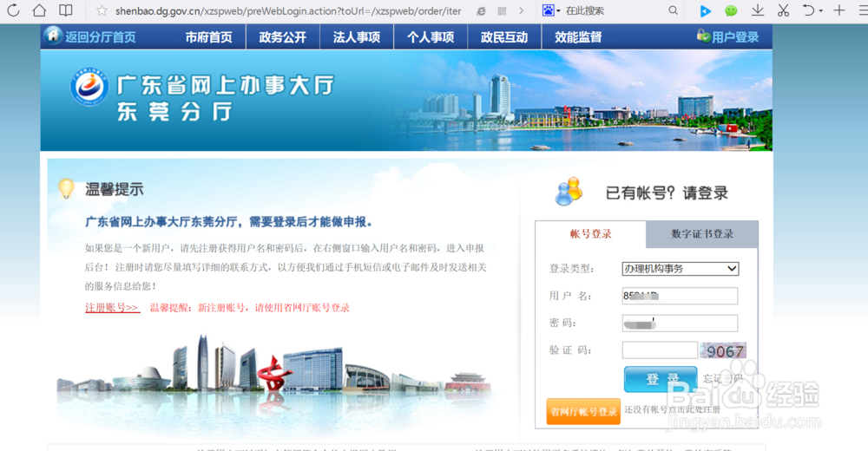Click the IE compatibility mode icon
Screen dimensions: 868x451
tap(481, 11)
